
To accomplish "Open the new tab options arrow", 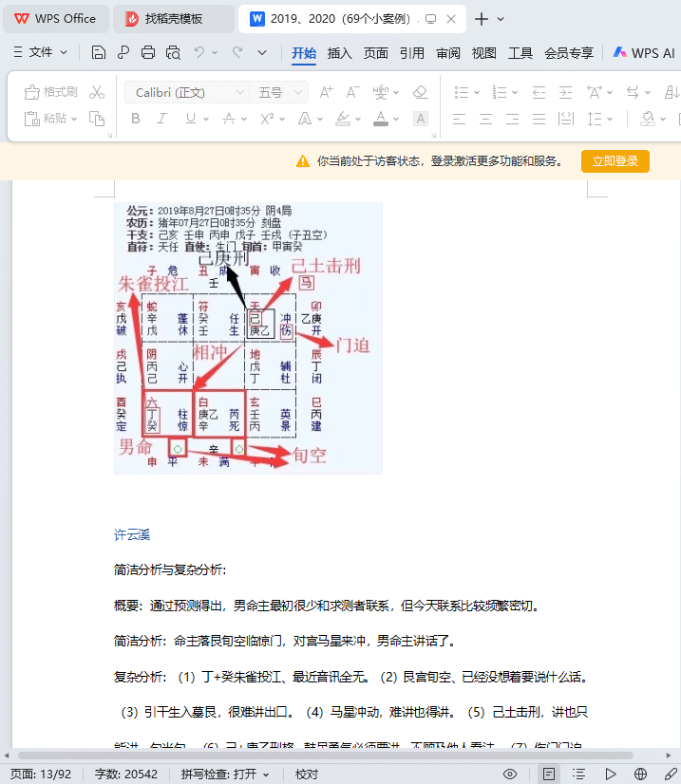I will click(501, 19).
